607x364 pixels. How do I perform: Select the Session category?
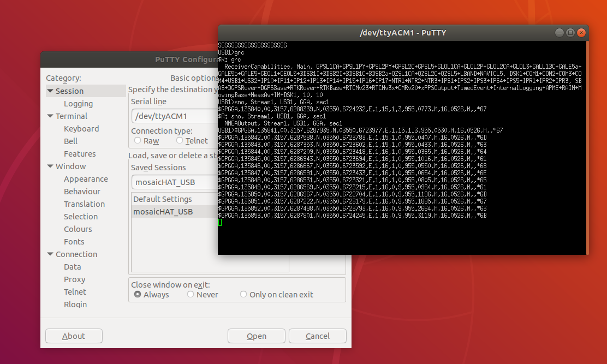(x=70, y=91)
